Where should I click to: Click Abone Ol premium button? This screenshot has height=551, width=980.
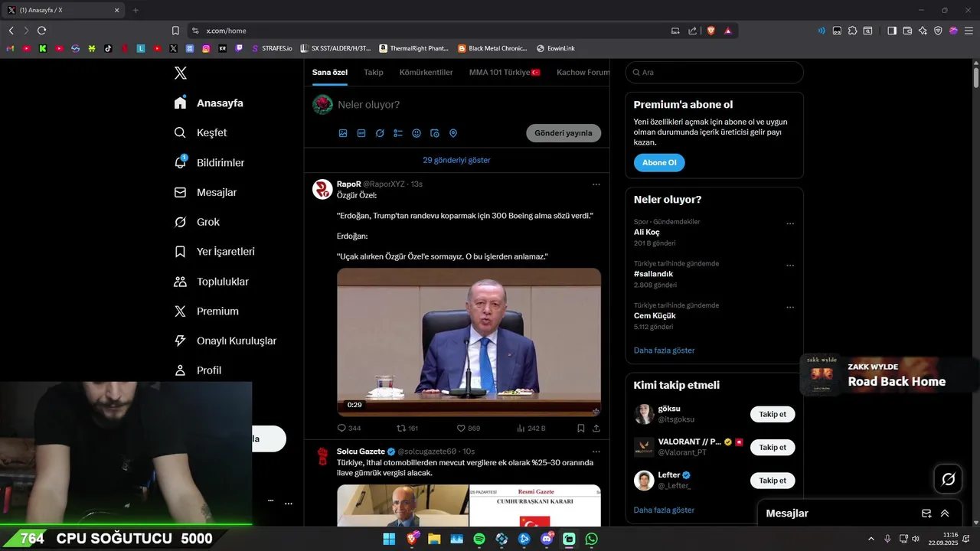659,163
